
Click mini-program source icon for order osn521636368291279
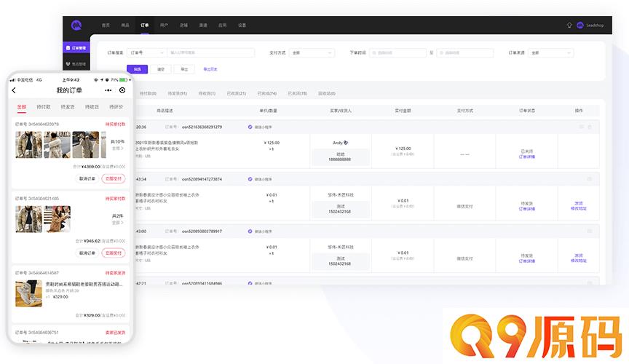(x=250, y=127)
